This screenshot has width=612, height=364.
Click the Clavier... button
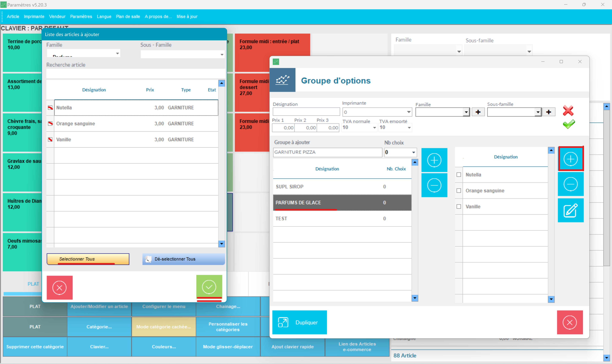pyautogui.click(x=99, y=347)
